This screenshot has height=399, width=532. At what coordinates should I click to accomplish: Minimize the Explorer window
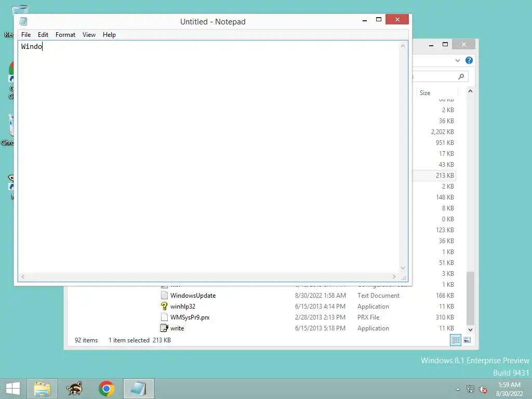[431, 45]
